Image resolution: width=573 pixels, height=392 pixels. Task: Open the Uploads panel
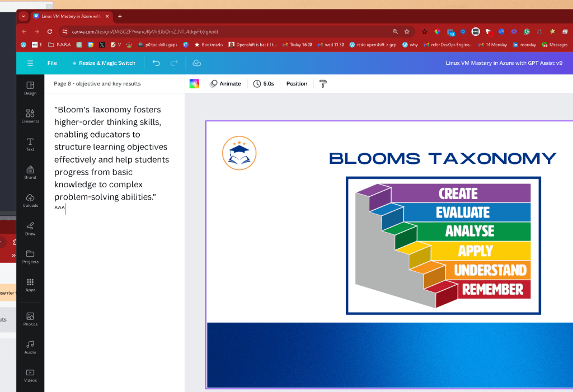coord(30,201)
